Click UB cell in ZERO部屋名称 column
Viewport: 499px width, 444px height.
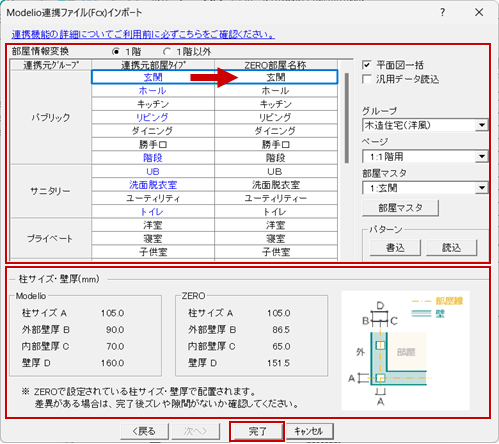(276, 171)
